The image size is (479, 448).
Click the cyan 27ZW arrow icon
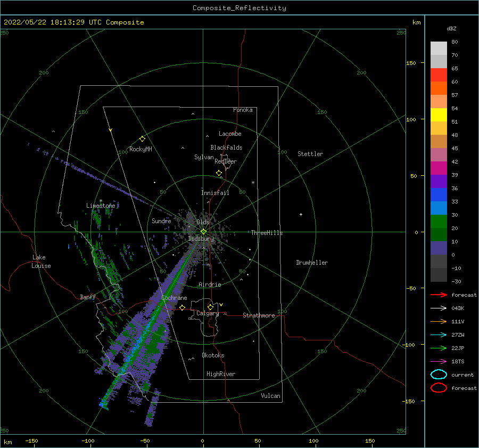(439, 335)
